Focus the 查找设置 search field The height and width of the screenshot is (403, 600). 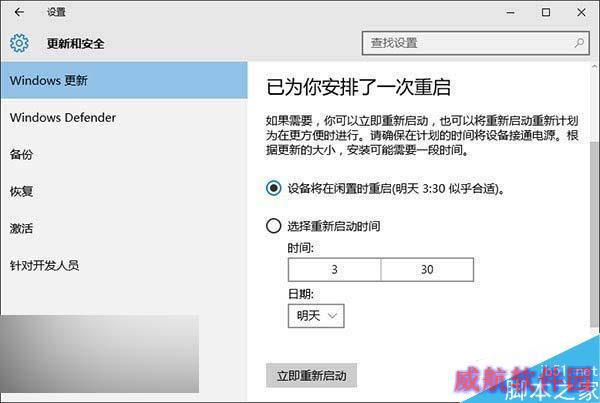click(x=476, y=43)
